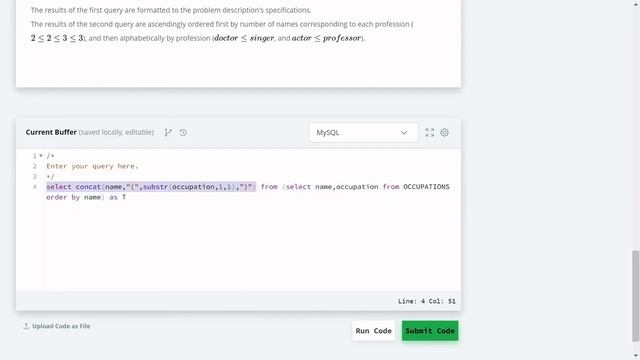Click the 'Enter your query here.' comment
The height and width of the screenshot is (360, 640).
(x=92, y=166)
